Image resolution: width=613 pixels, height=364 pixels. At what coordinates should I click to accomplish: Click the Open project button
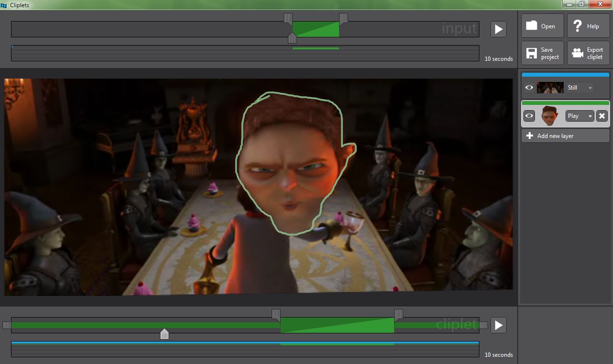tap(543, 26)
